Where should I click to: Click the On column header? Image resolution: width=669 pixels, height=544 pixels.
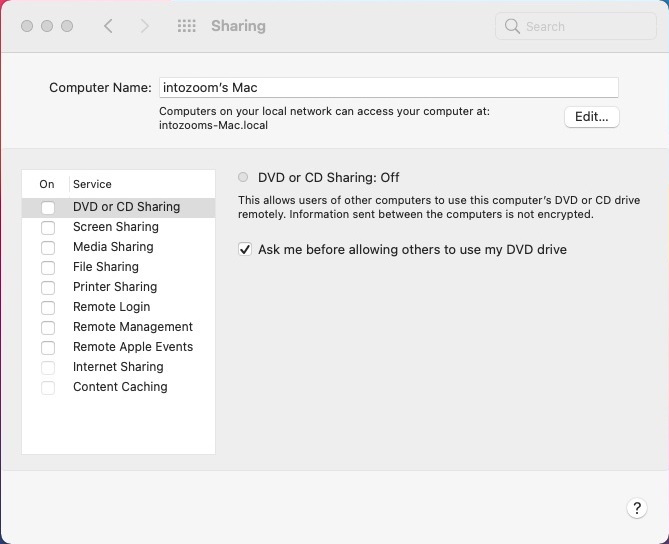47,184
